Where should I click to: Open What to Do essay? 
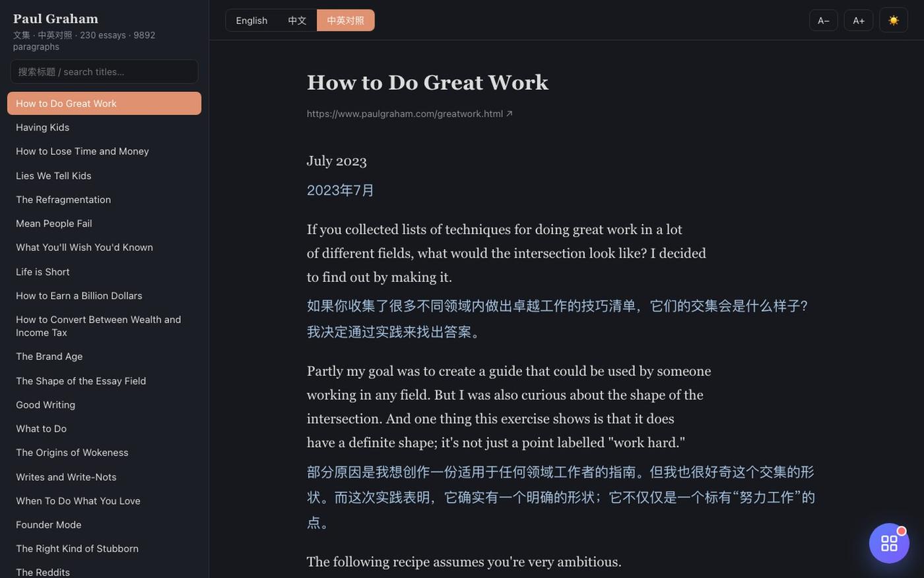[104, 429]
